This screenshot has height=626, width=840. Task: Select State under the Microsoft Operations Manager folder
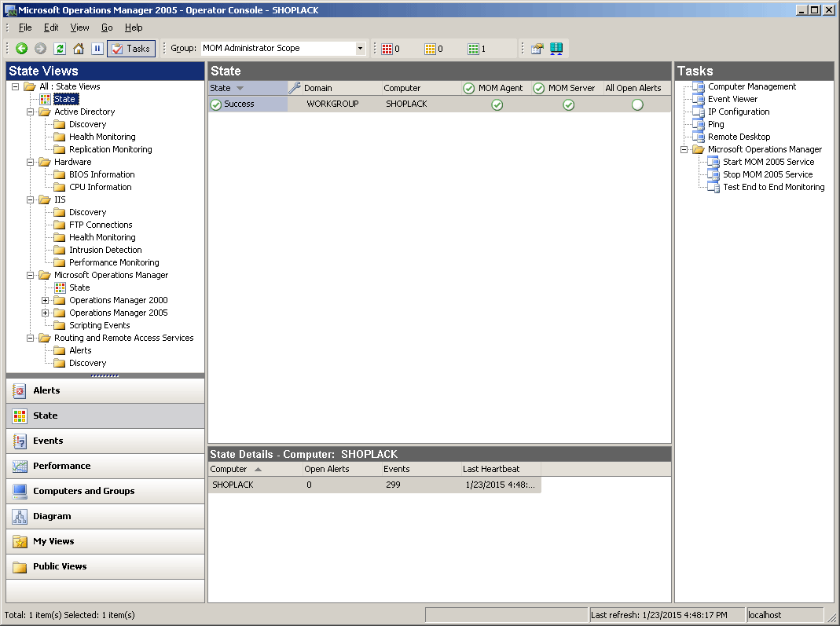pyautogui.click(x=79, y=287)
